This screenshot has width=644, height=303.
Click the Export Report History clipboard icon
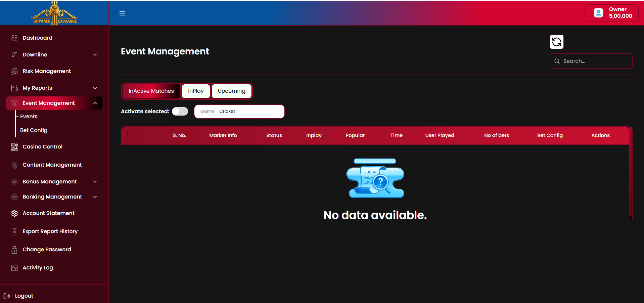click(14, 231)
